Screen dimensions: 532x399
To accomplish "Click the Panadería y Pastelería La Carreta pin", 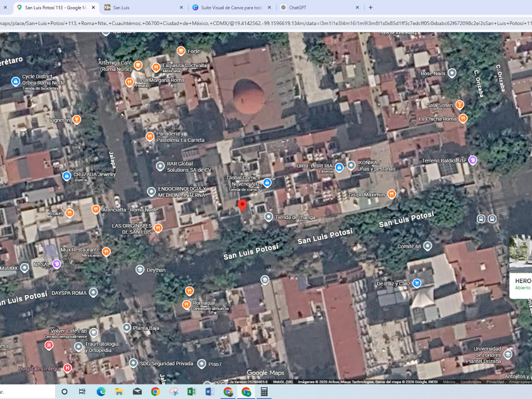I will [149, 136].
